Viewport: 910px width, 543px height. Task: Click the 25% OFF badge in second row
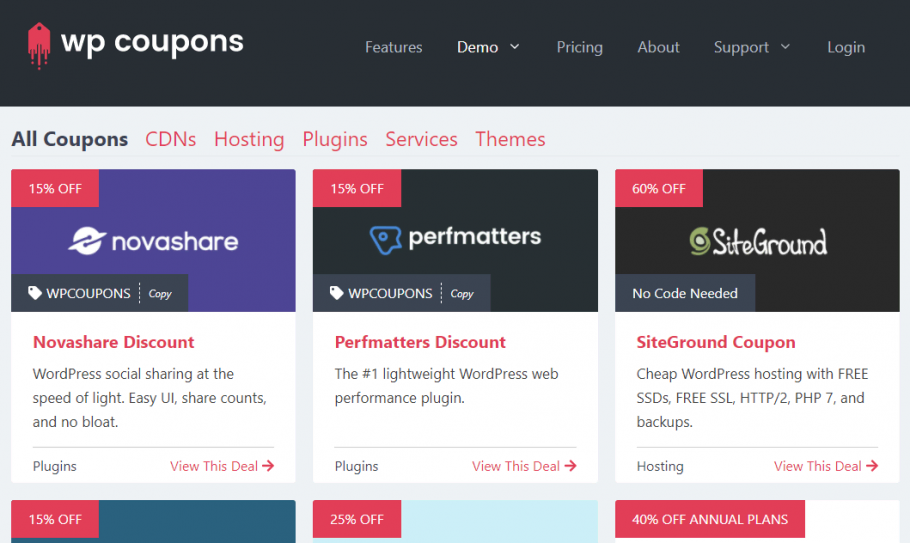(x=357, y=519)
